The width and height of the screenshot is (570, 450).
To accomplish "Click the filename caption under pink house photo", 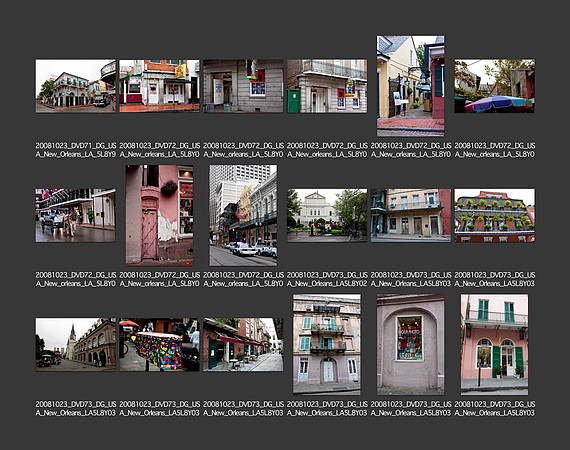I will pos(495,408).
